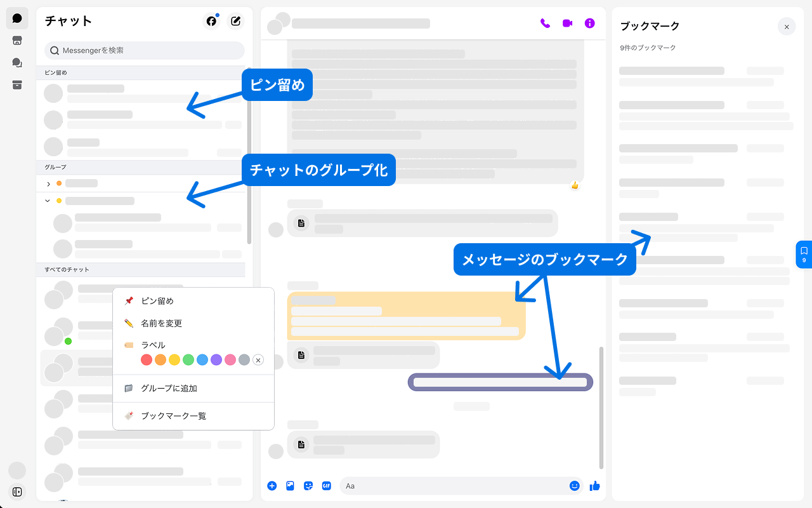The image size is (812, 508).
Task: Close the ブックマーク panel
Action: [787, 27]
